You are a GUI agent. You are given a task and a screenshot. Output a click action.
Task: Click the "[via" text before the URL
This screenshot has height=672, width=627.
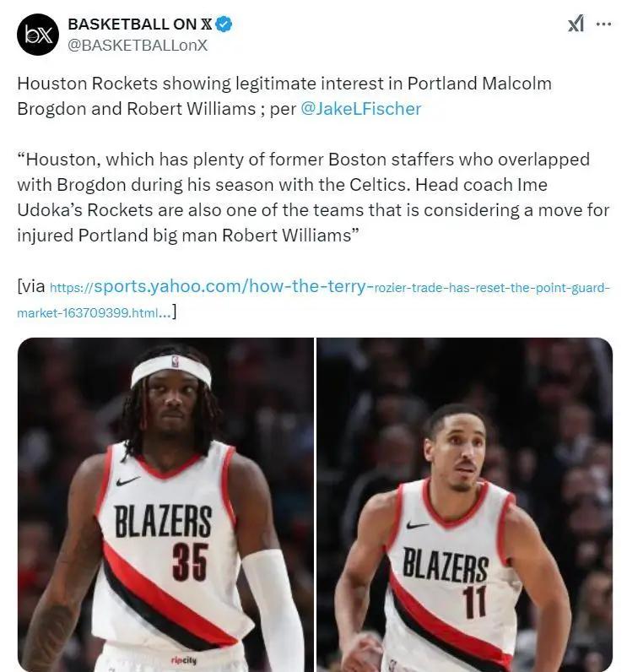coord(31,286)
